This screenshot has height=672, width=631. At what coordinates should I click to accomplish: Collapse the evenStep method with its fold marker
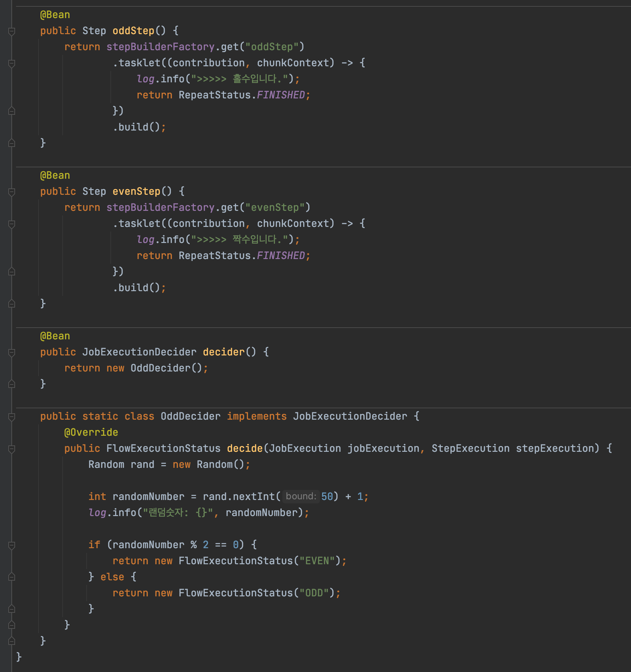11,192
